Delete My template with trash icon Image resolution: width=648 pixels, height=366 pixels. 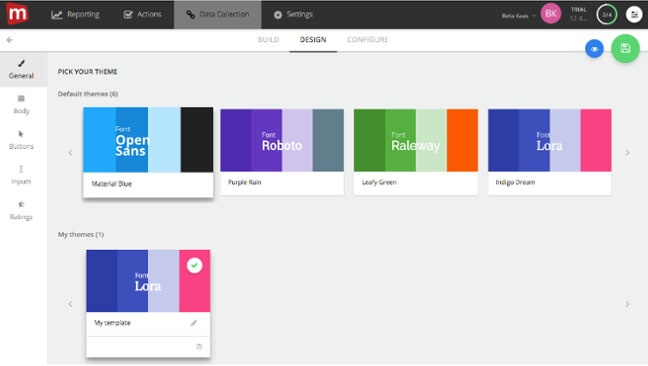click(199, 347)
